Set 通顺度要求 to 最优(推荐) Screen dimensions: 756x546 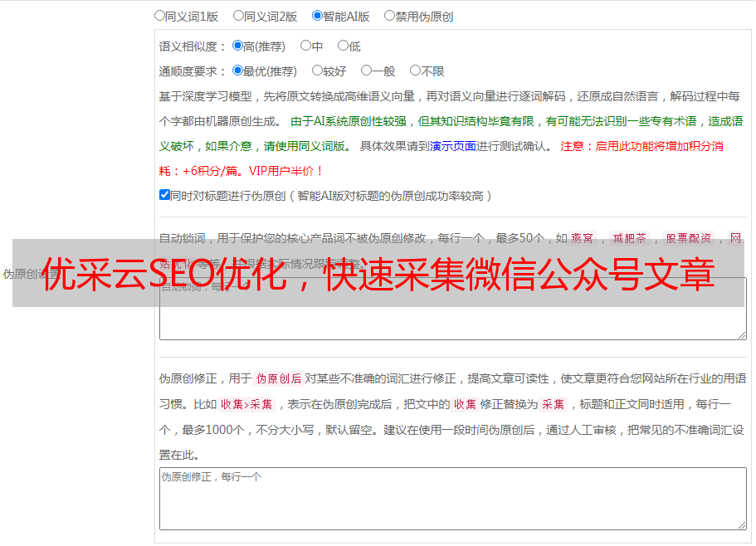click(x=237, y=71)
